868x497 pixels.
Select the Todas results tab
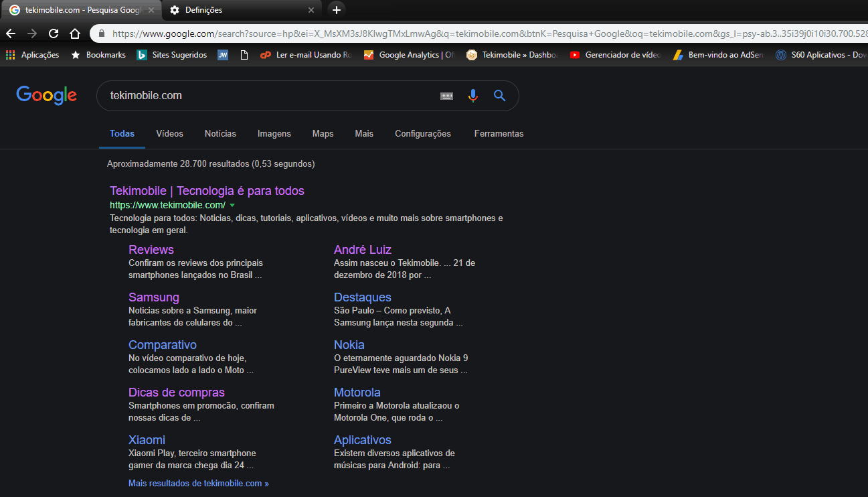(122, 134)
